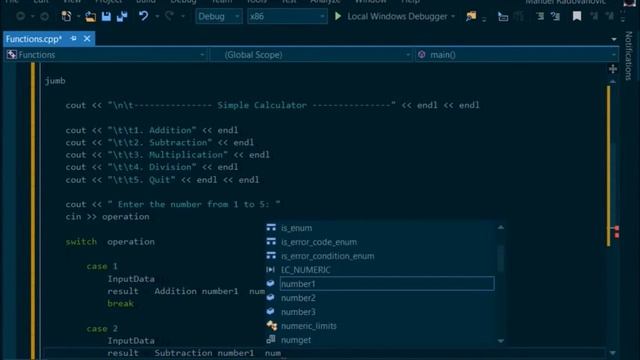Place cursor after "num" on the Subtraction line
The width and height of the screenshot is (640, 360).
282,353
